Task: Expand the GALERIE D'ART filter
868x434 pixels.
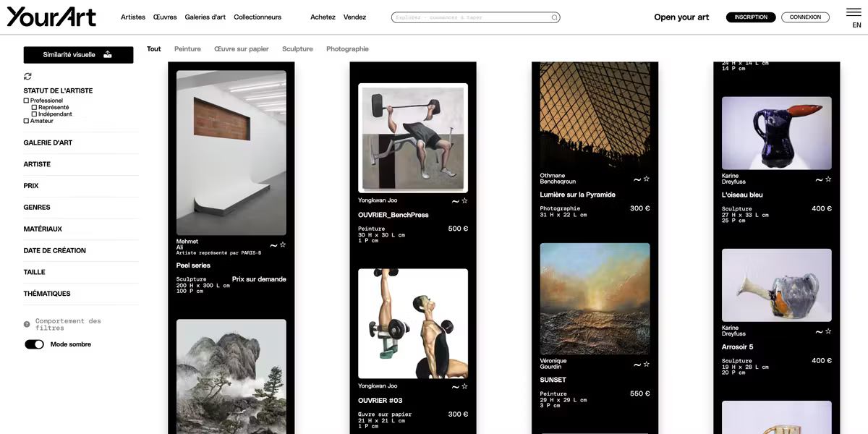Action: pos(48,142)
